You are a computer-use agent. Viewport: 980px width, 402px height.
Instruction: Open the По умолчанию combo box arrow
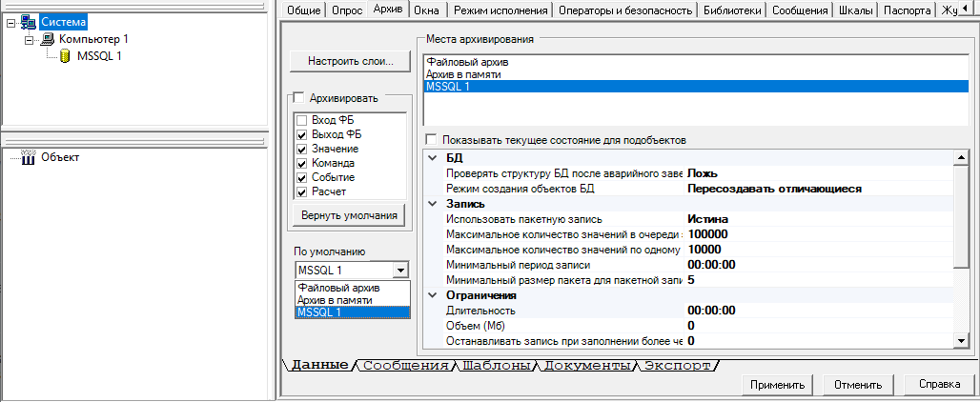pyautogui.click(x=400, y=271)
